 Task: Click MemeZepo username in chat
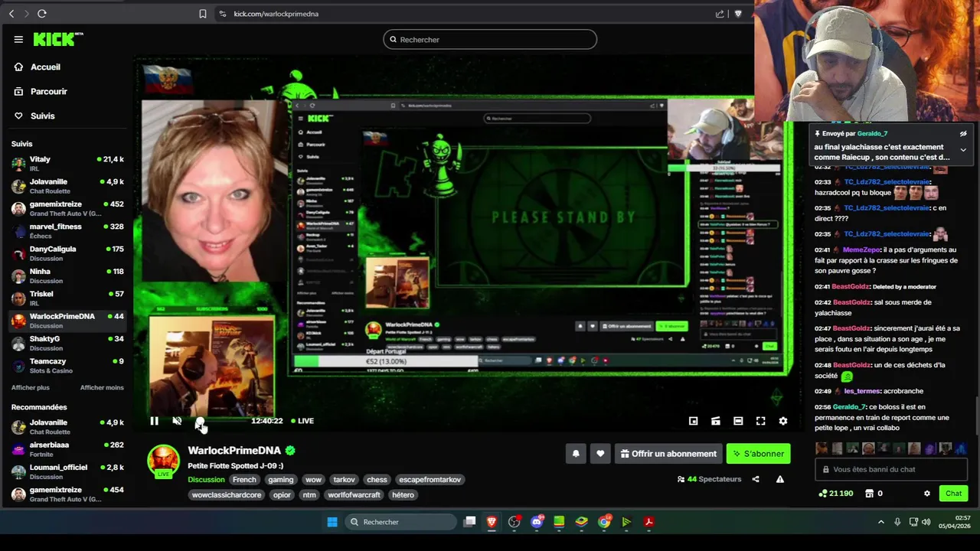[x=861, y=249]
